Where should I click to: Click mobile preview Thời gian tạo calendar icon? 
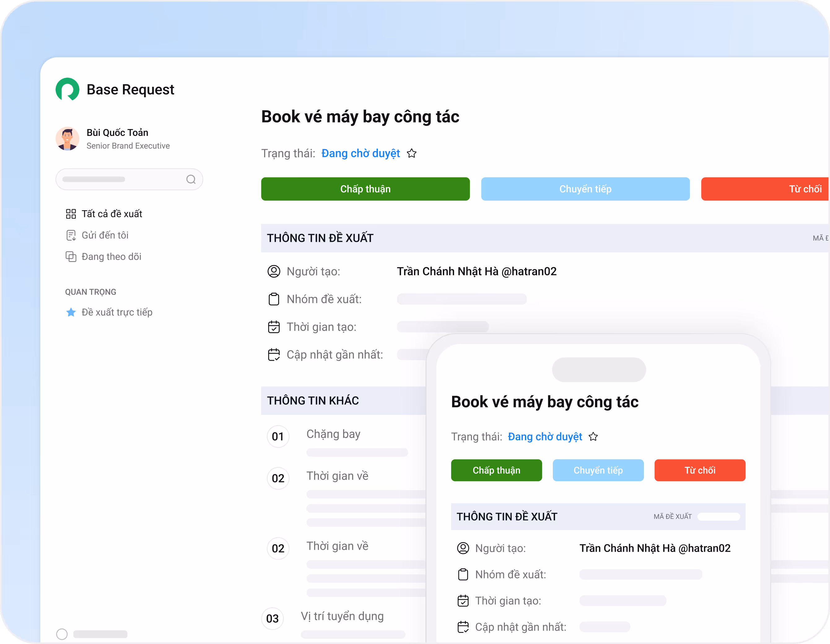463,601
